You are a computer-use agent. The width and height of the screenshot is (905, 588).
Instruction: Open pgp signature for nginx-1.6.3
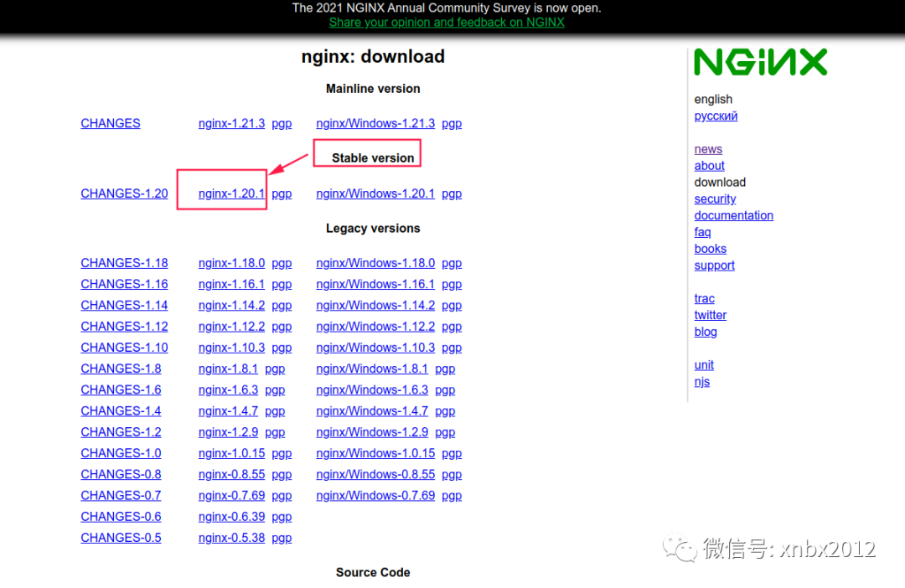pyautogui.click(x=275, y=390)
